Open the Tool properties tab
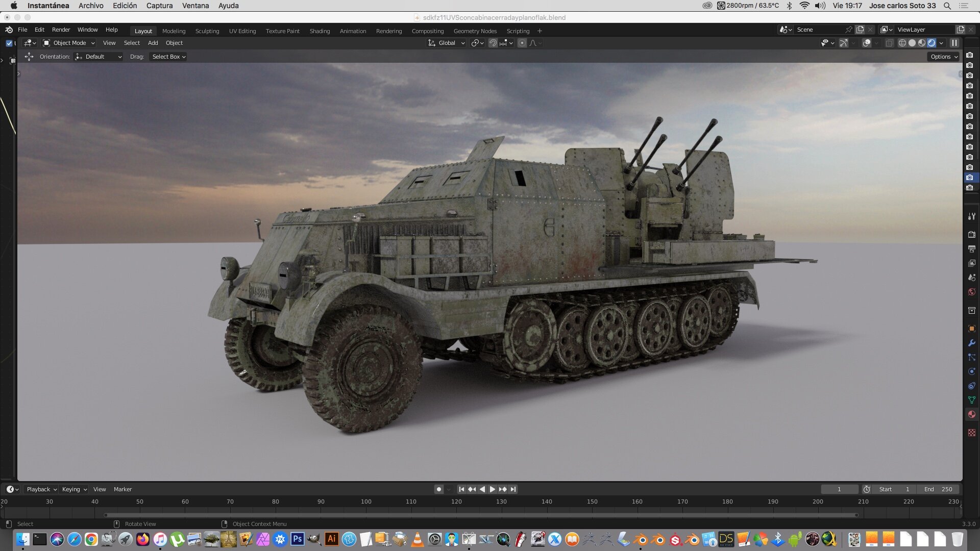The width and height of the screenshot is (980, 551). click(971, 216)
